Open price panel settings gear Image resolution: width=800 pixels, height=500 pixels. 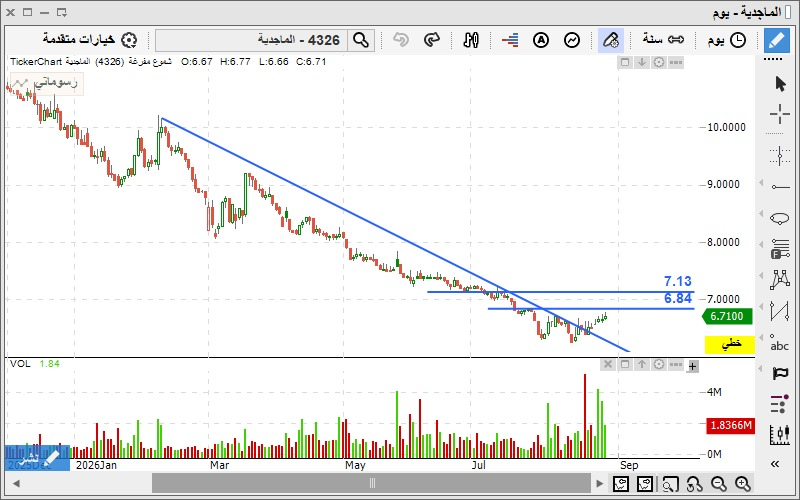[659, 62]
